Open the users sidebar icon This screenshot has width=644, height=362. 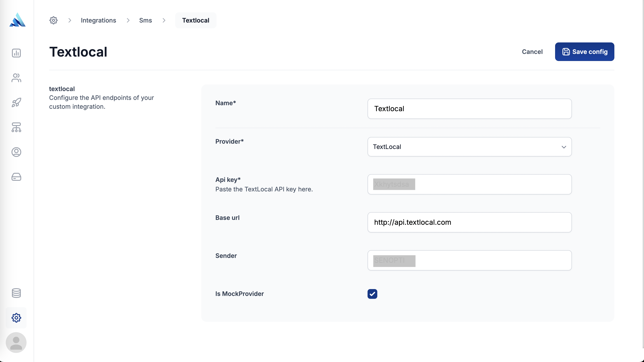pyautogui.click(x=16, y=78)
